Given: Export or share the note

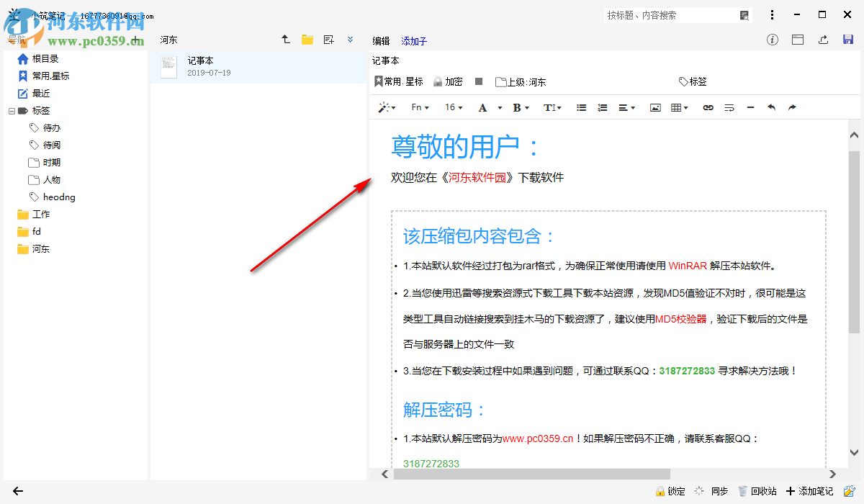Looking at the screenshot, I should pos(823,40).
